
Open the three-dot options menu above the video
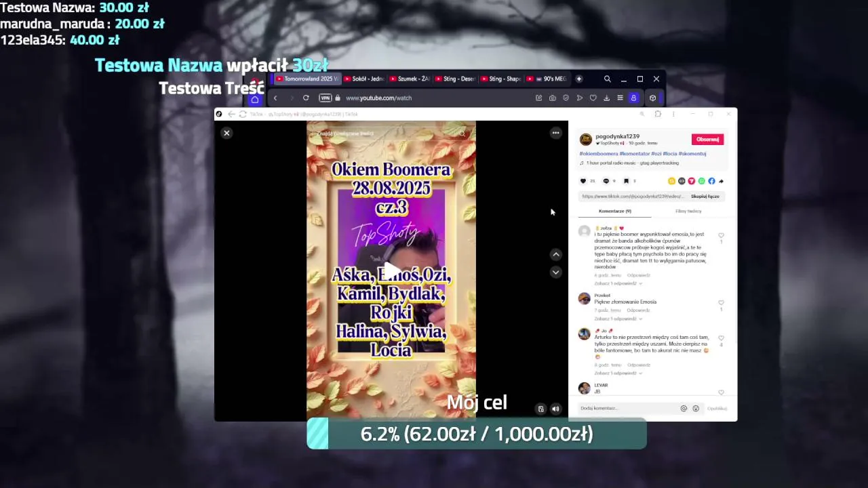tap(555, 133)
